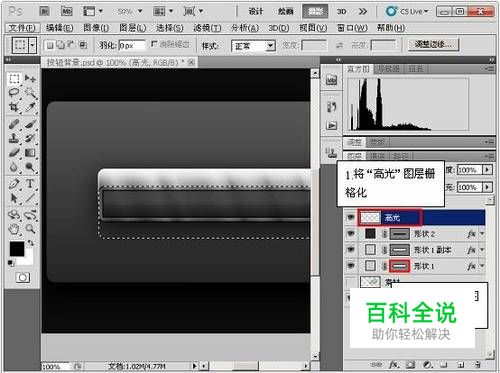Open the 样式 style dropdown
The width and height of the screenshot is (500, 373).
pyautogui.click(x=253, y=46)
